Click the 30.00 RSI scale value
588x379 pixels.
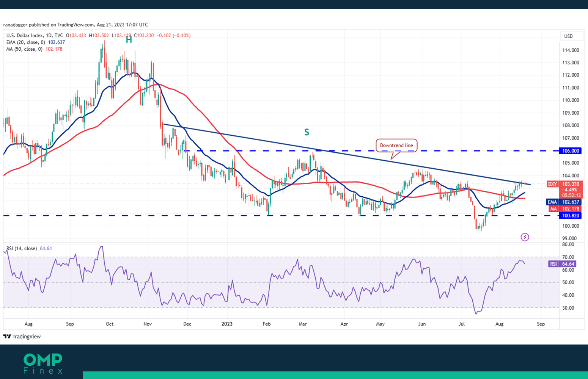568,308
